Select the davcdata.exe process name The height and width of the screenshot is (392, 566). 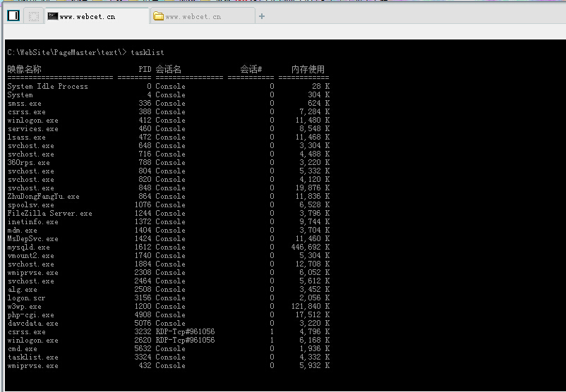coord(33,324)
